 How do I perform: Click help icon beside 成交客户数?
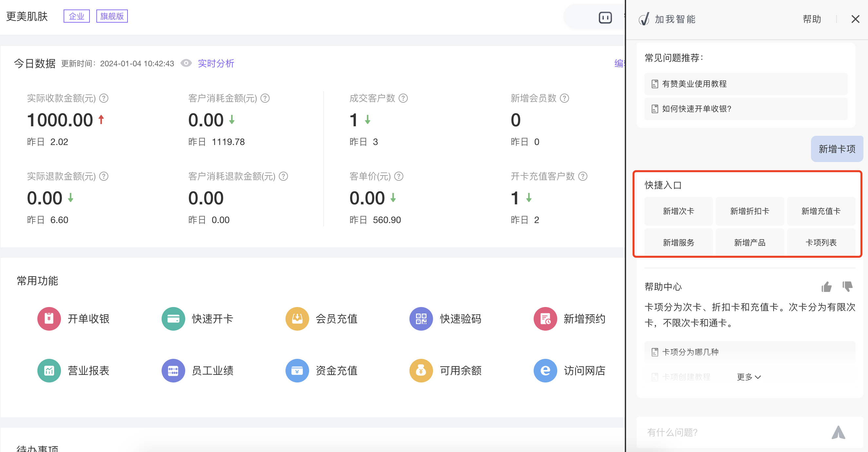coord(403,98)
